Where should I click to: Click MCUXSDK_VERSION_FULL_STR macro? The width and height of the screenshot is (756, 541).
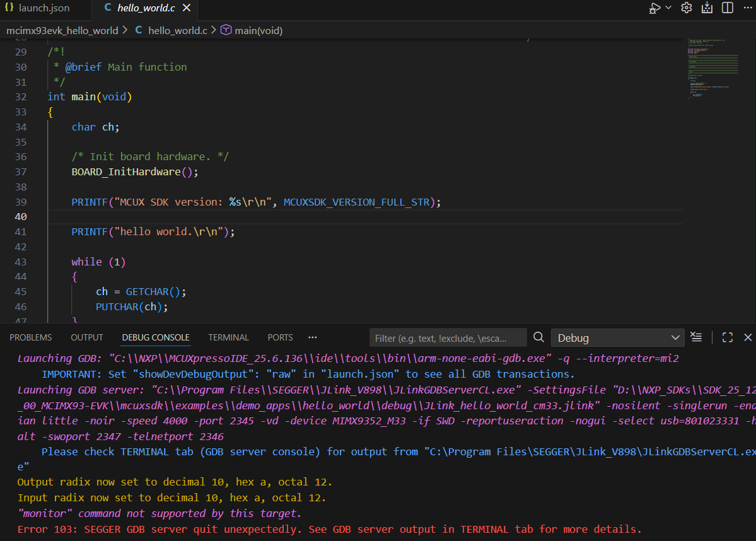pyautogui.click(x=356, y=202)
